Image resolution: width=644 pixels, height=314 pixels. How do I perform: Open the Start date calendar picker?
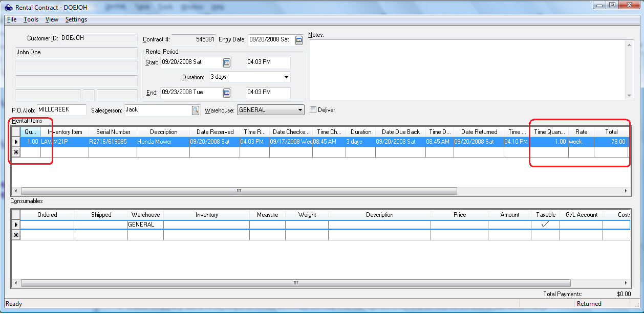pyautogui.click(x=227, y=62)
